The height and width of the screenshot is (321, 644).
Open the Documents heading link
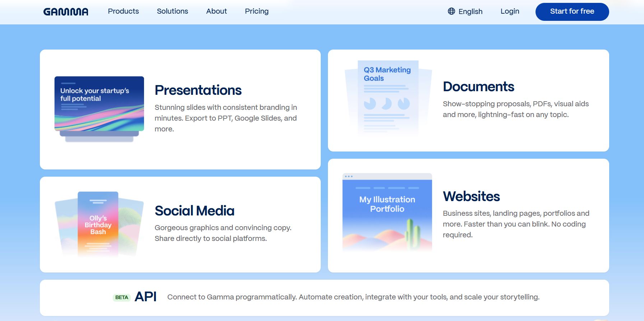(478, 87)
